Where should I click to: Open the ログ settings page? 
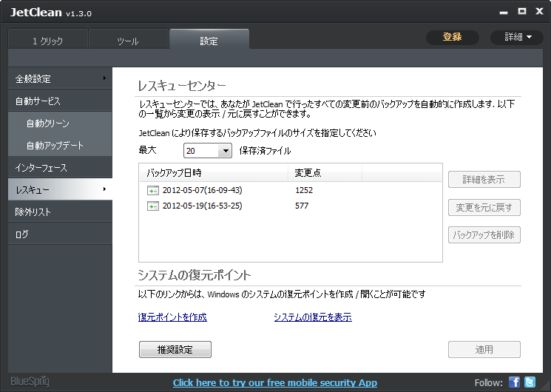click(60, 234)
